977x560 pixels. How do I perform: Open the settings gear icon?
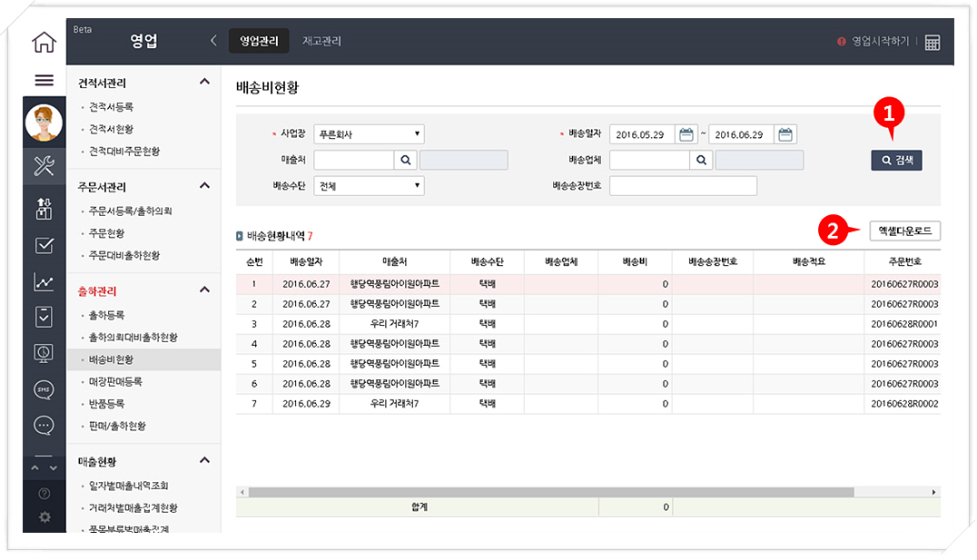coord(44,516)
